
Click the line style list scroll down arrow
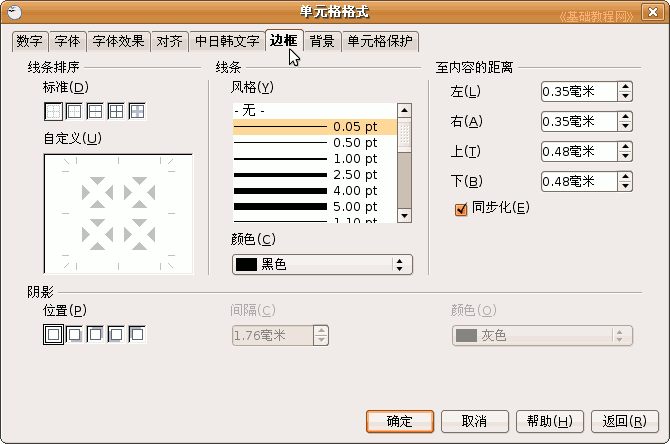pyautogui.click(x=404, y=215)
